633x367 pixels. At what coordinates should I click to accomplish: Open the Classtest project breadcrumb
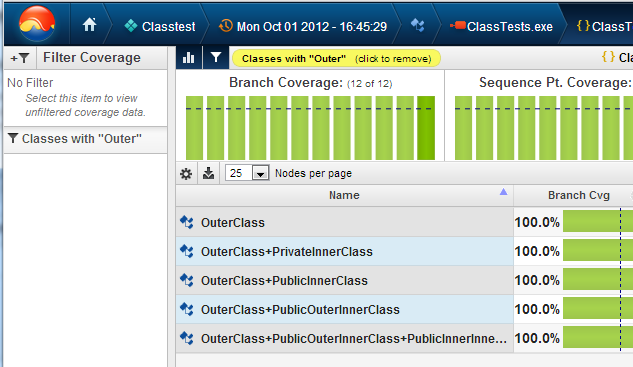[x=160, y=27]
